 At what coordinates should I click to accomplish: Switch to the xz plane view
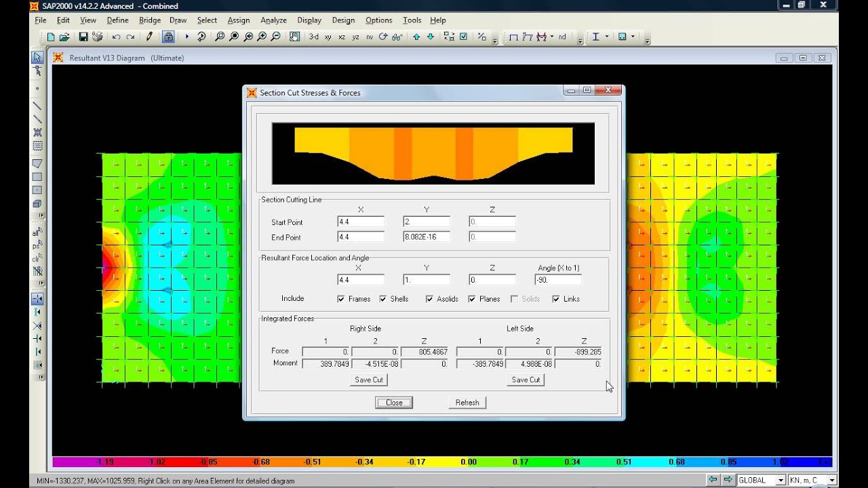pos(342,37)
